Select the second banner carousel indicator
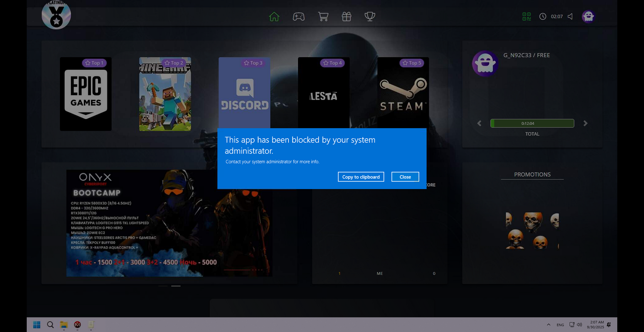The height and width of the screenshot is (332, 644). [176, 286]
